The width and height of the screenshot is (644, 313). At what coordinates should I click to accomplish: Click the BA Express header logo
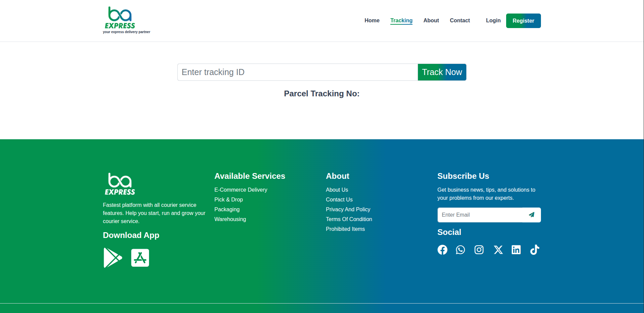(120, 18)
